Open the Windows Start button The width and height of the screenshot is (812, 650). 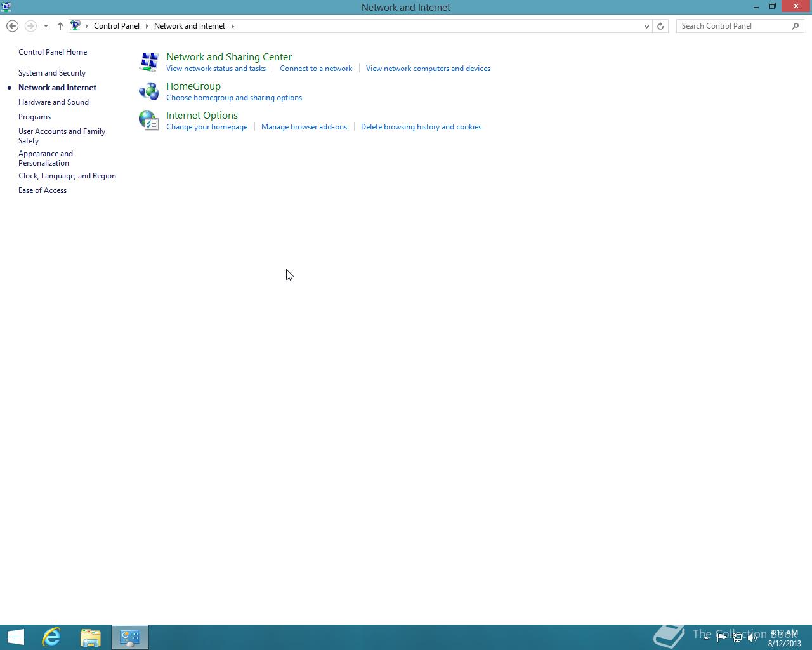coord(16,637)
